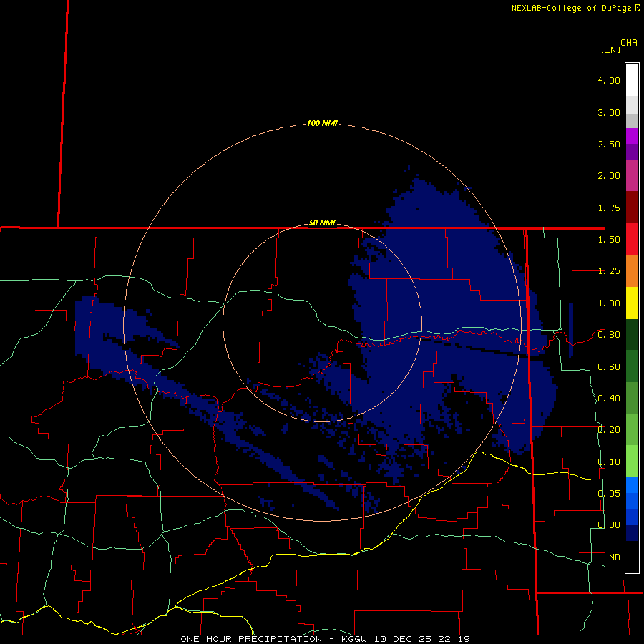Screen dimensions: 644x644
Task: Pick the yellow legend swatch
Action: click(632, 303)
